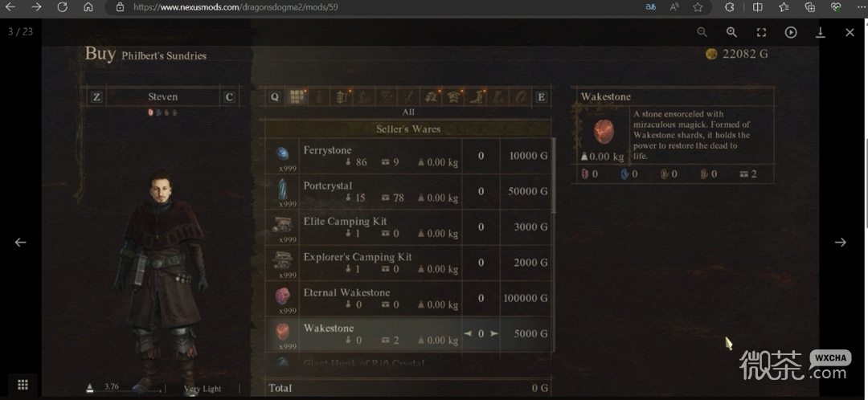The image size is (868, 400).
Task: Zoom out of the image viewer
Action: click(702, 32)
